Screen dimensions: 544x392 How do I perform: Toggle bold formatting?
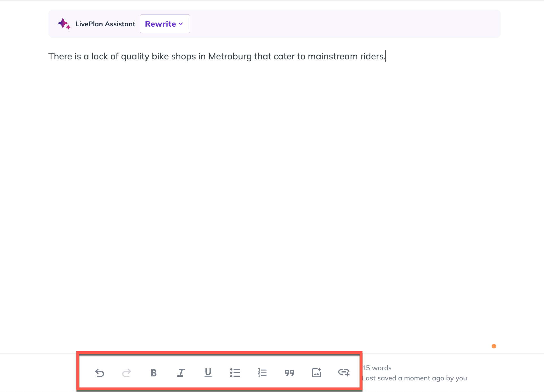(154, 373)
